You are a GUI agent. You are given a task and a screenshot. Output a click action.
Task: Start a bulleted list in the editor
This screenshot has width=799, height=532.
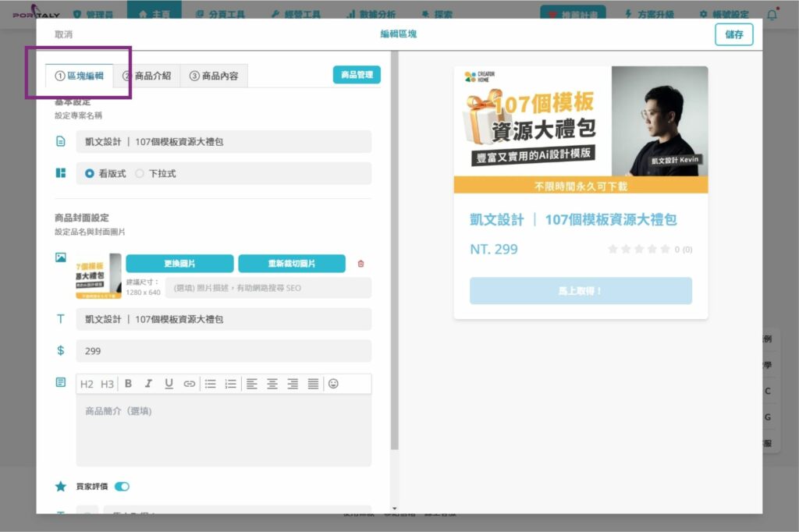pos(211,384)
